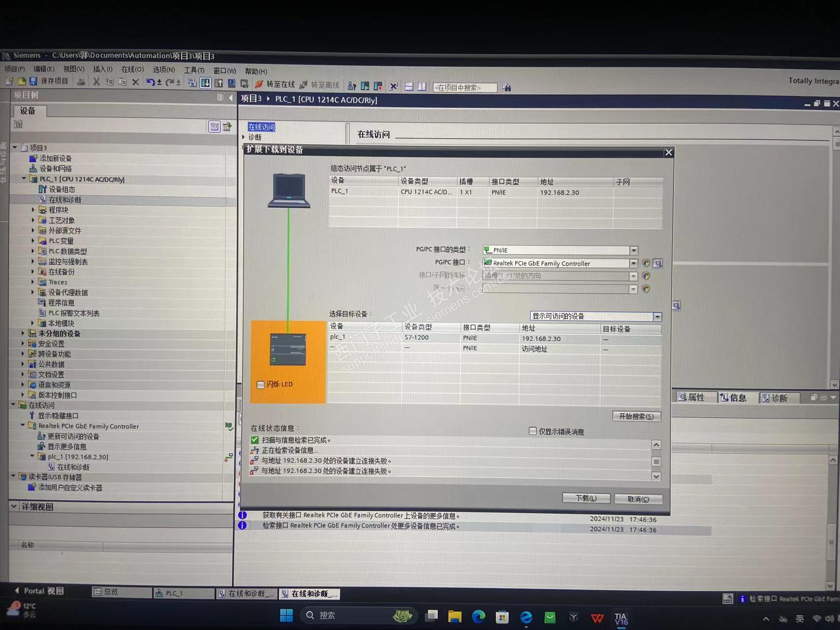
Task: Open Microsoft Edge from taskbar
Action: click(478, 617)
